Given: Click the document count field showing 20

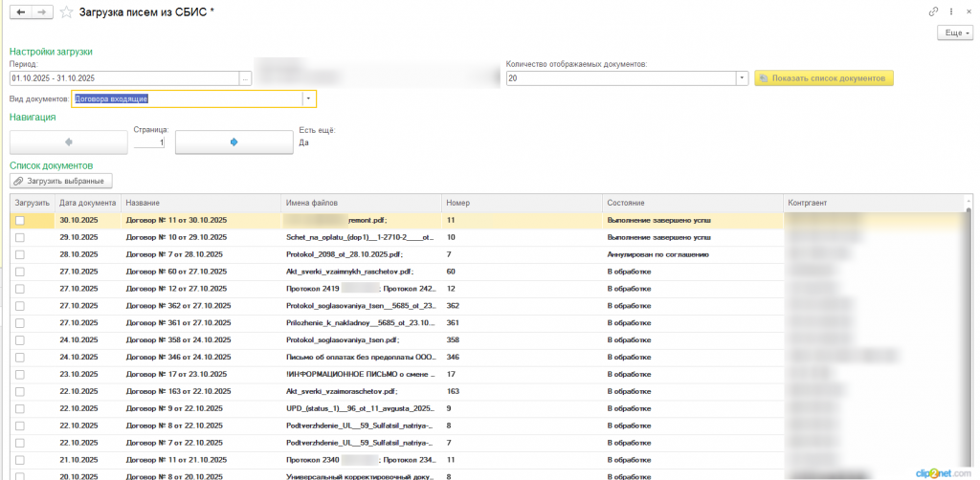Looking at the screenshot, I should [x=620, y=78].
